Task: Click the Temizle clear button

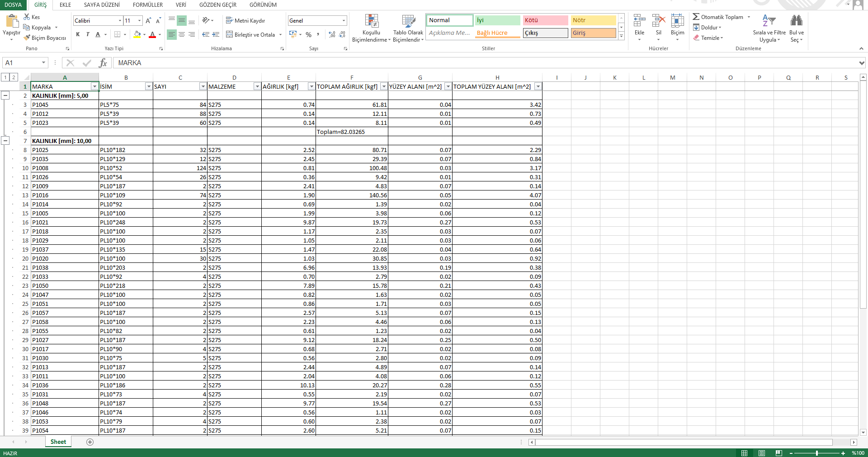Action: [x=708, y=38]
